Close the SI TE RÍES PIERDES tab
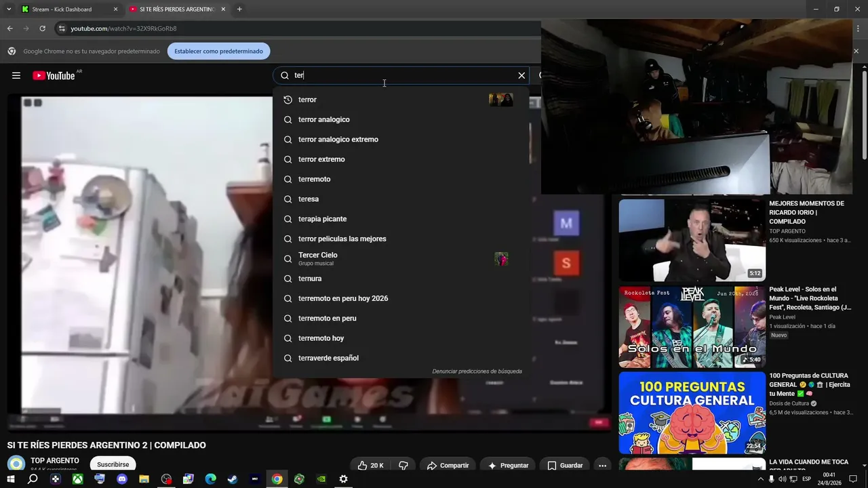Image resolution: width=868 pixels, height=488 pixels. (x=223, y=9)
